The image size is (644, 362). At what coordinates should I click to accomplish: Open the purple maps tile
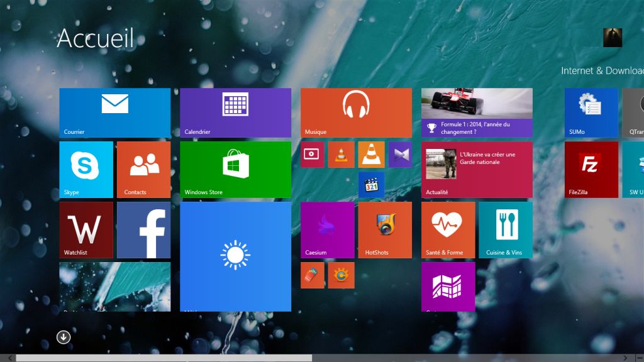[448, 287]
